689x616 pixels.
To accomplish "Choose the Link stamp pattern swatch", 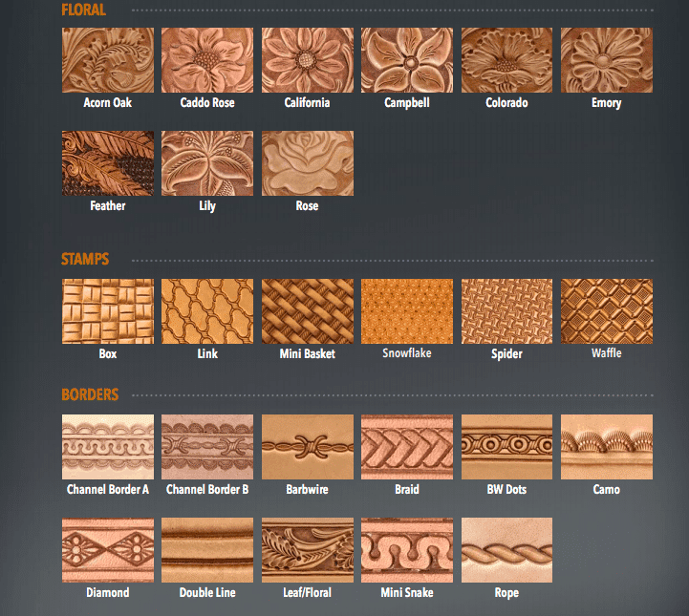I will (x=207, y=311).
